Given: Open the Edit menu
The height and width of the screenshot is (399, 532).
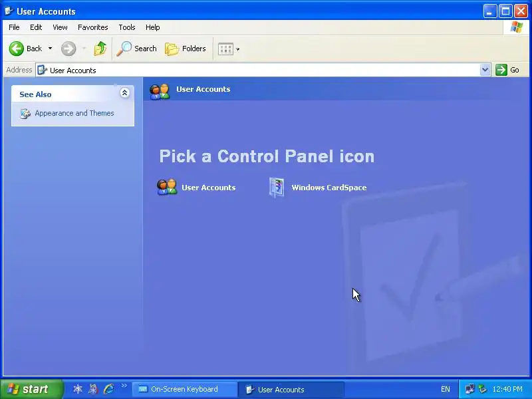Looking at the screenshot, I should coord(36,27).
